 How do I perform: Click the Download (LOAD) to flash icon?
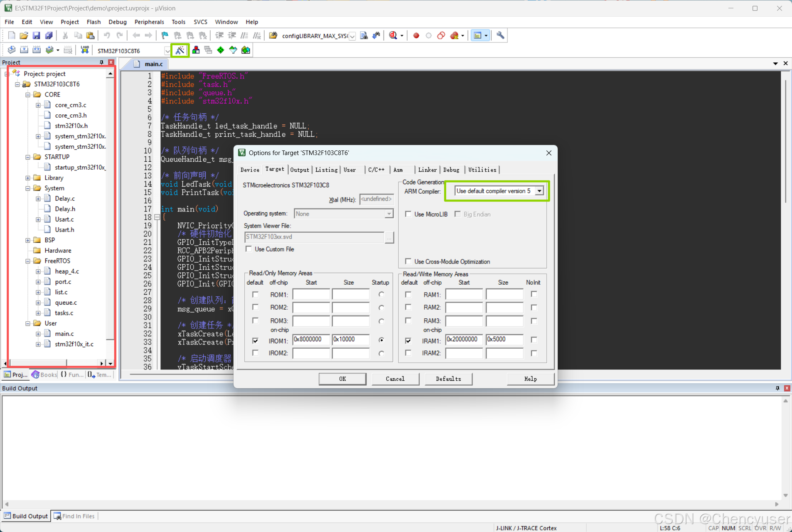[85, 50]
